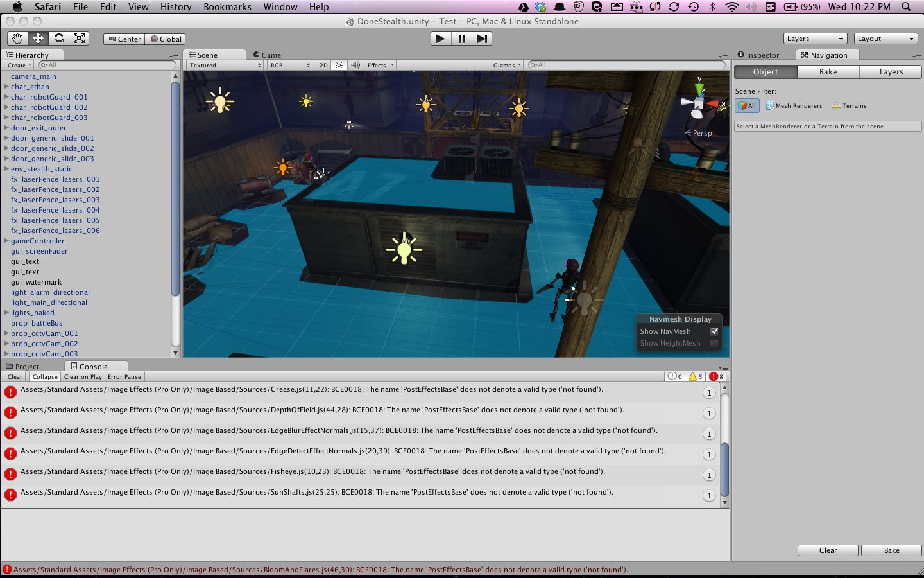Image resolution: width=924 pixels, height=578 pixels.
Task: Open the Layout dropdown
Action: point(886,39)
